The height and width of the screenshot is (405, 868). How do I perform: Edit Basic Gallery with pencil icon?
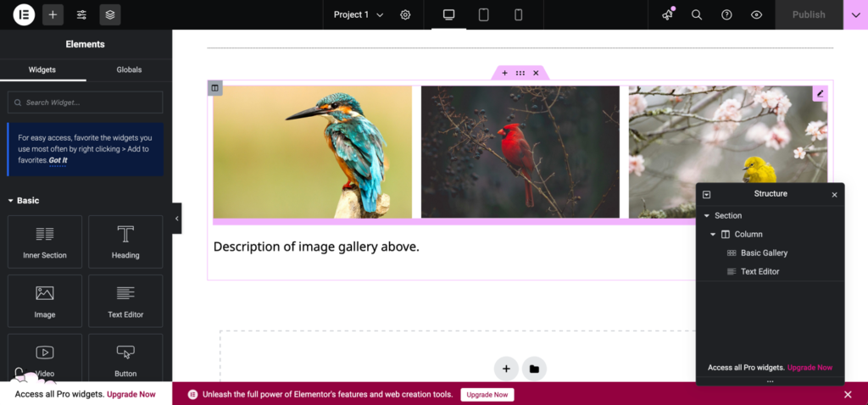(820, 93)
